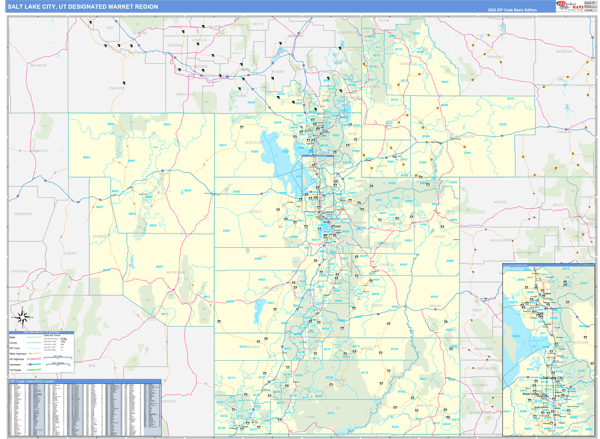Image resolution: width=600 pixels, height=439 pixels.
Task: Click the Toll Roads green line sample in legend
Action: tap(34, 370)
